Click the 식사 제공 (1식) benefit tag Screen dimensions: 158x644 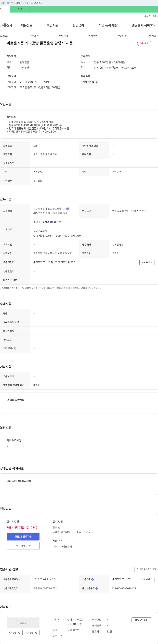click(x=90, y=82)
